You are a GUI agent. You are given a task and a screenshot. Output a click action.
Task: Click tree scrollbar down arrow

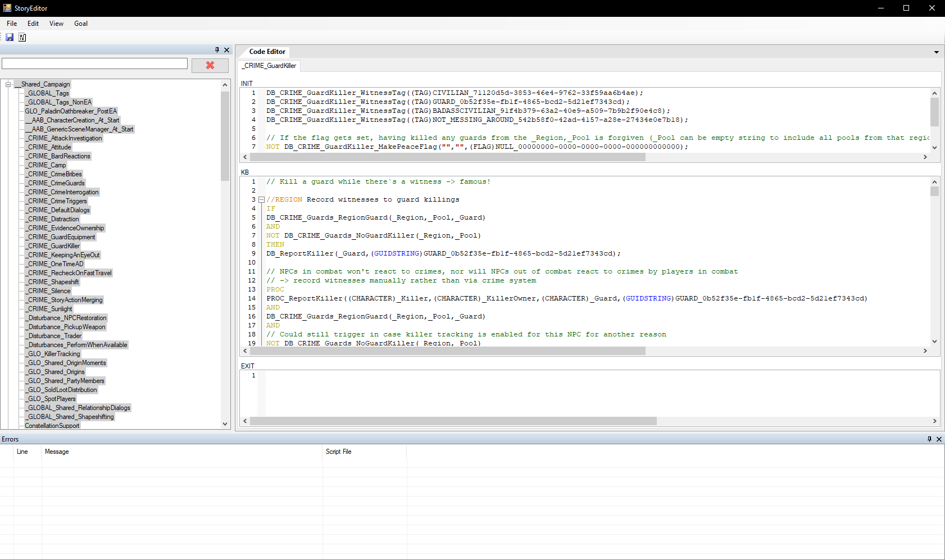click(225, 424)
